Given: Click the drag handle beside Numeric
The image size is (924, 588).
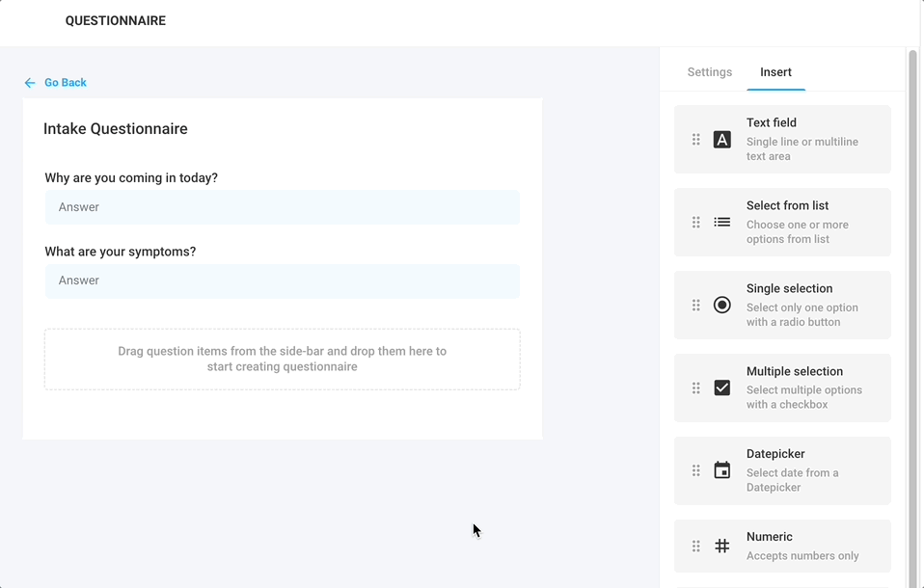Looking at the screenshot, I should (x=696, y=547).
